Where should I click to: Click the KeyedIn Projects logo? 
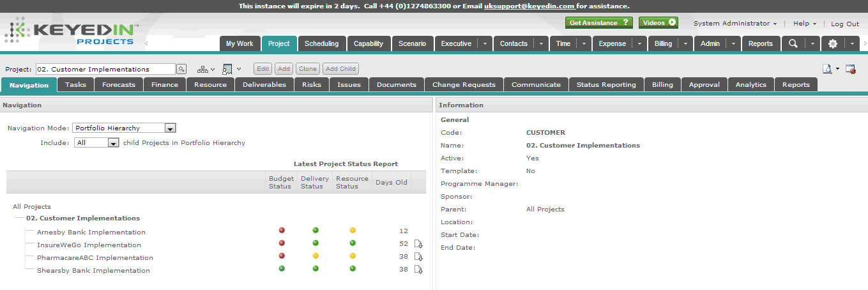72,32
